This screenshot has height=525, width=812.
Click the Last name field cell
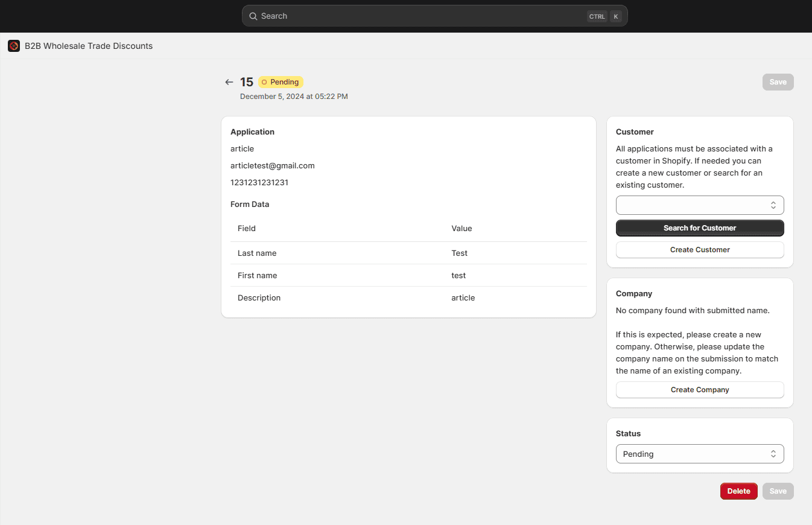pos(257,253)
